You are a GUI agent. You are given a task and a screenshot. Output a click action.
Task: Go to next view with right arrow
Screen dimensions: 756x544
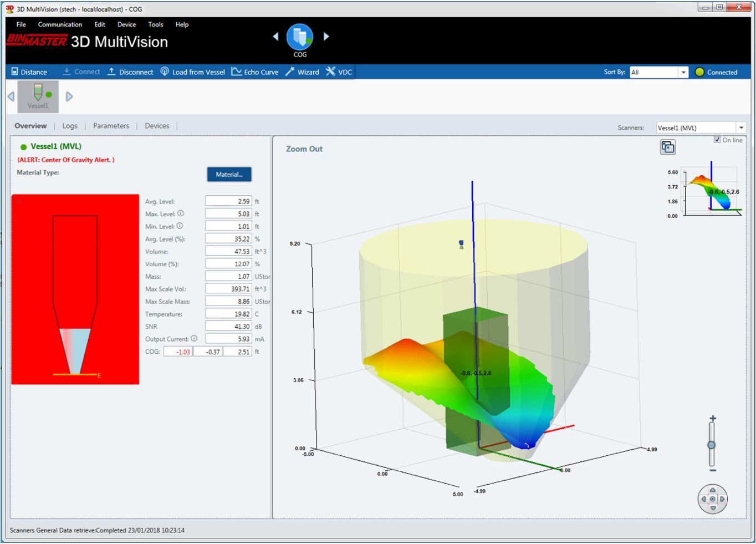(326, 37)
